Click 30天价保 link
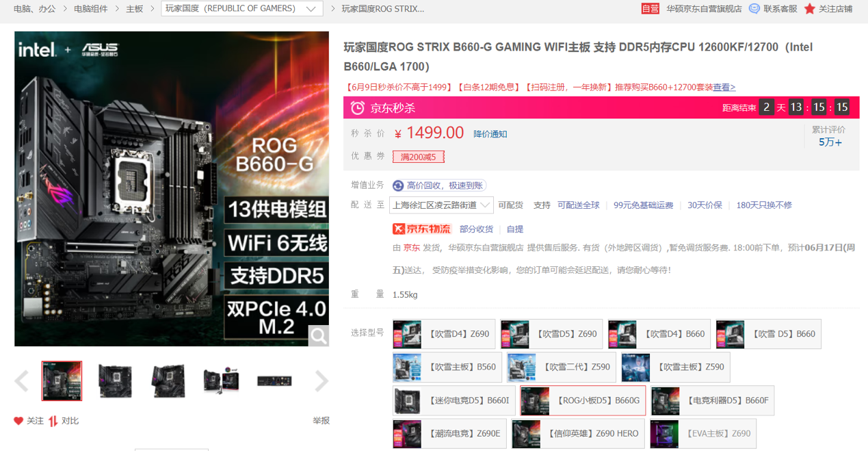The image size is (868, 451). coord(705,205)
